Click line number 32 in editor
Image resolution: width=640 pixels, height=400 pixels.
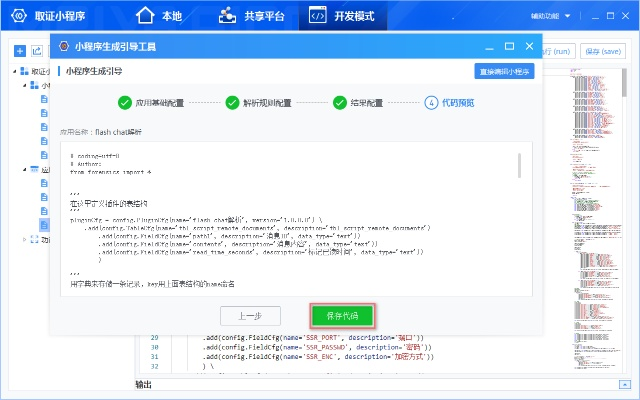(x=154, y=367)
